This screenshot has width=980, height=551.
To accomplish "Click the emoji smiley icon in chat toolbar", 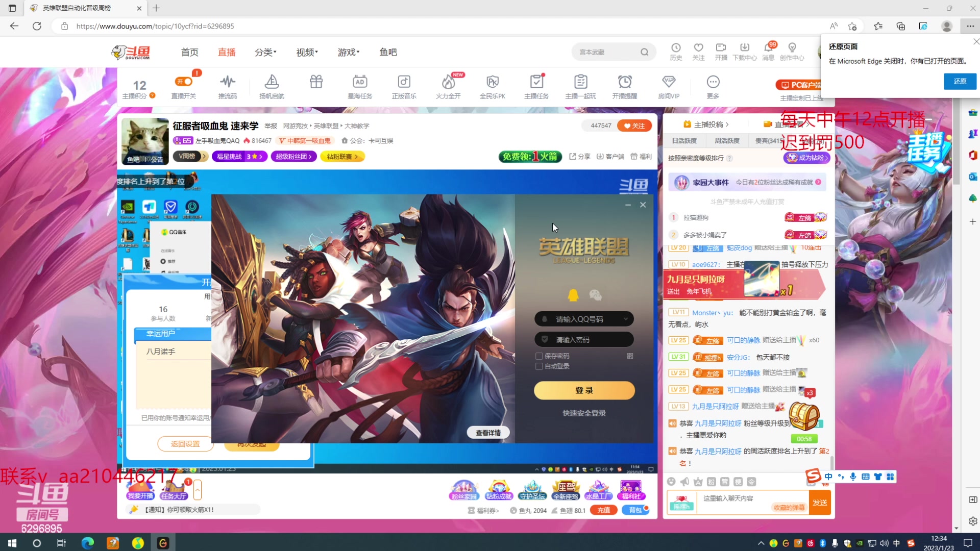I will tap(671, 482).
